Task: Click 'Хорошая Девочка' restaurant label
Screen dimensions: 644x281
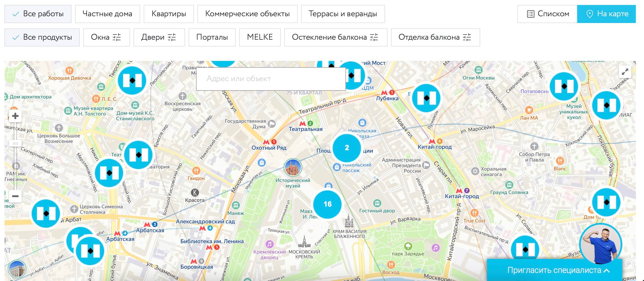Action: click(x=69, y=78)
